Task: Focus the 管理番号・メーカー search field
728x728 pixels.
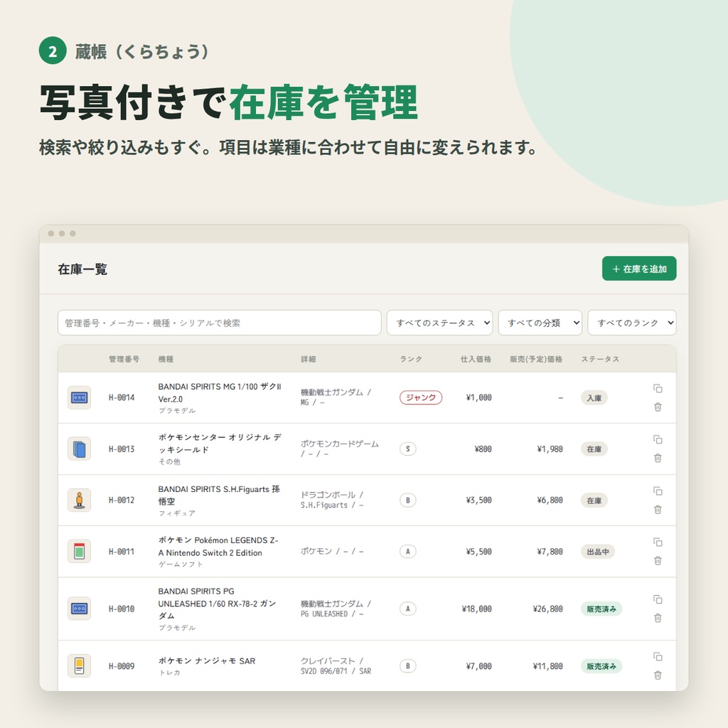Action: click(x=219, y=323)
